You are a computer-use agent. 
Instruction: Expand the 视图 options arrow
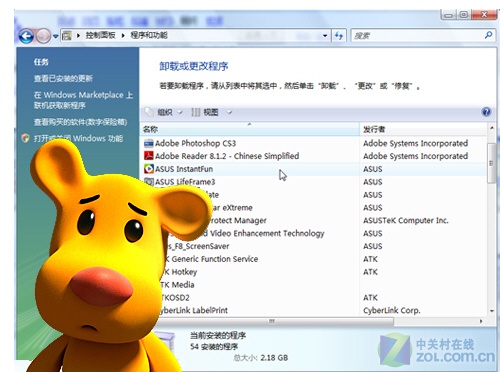pyautogui.click(x=229, y=112)
